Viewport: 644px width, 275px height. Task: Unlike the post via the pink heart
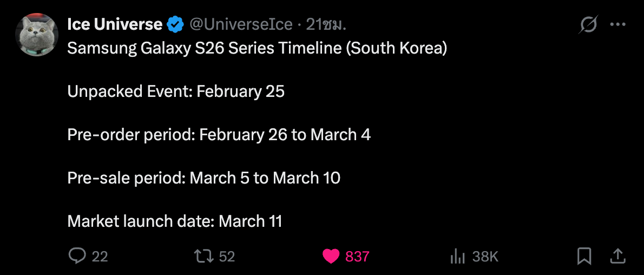(x=331, y=256)
